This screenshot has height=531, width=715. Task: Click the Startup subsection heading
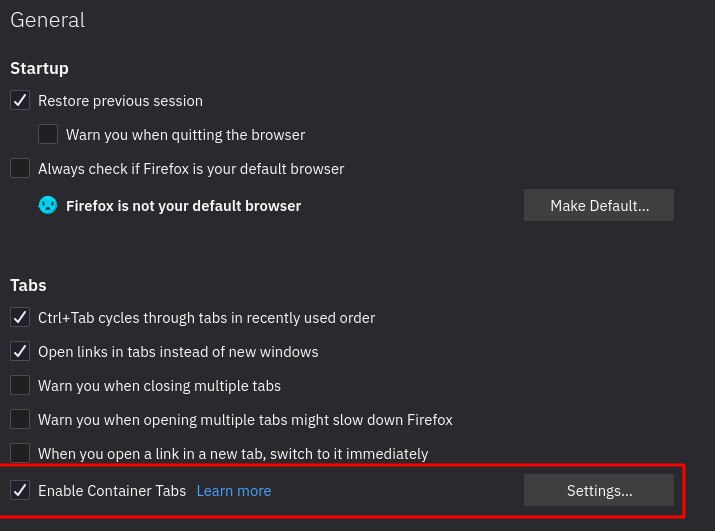pos(39,68)
